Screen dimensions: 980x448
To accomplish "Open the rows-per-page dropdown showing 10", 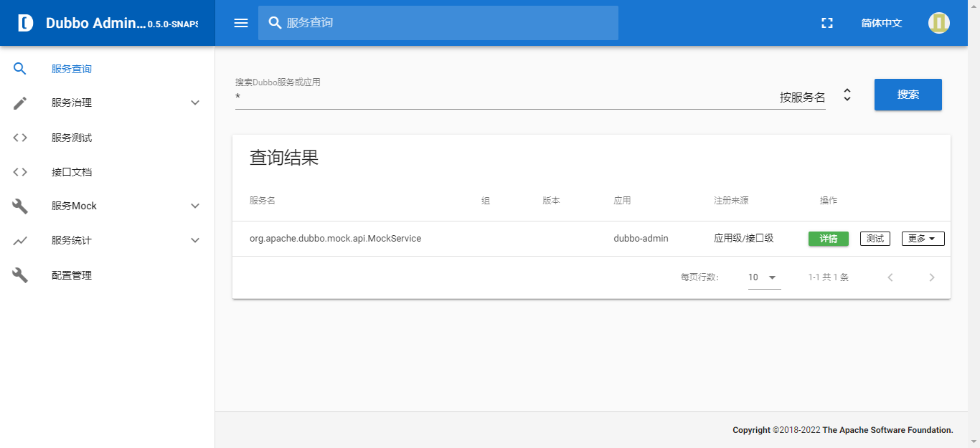I will coord(763,277).
